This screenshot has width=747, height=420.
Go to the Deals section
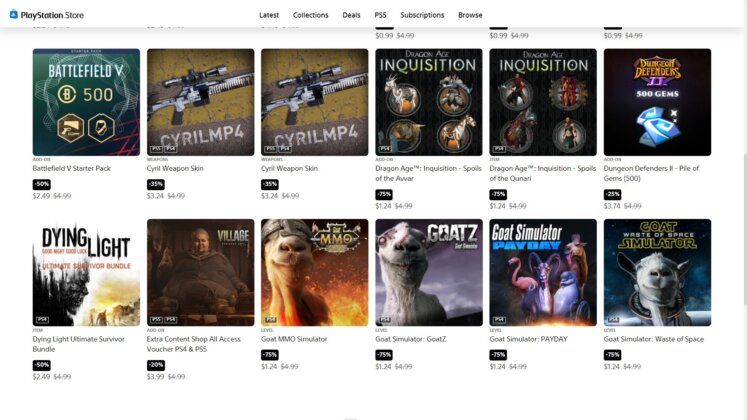(x=351, y=15)
